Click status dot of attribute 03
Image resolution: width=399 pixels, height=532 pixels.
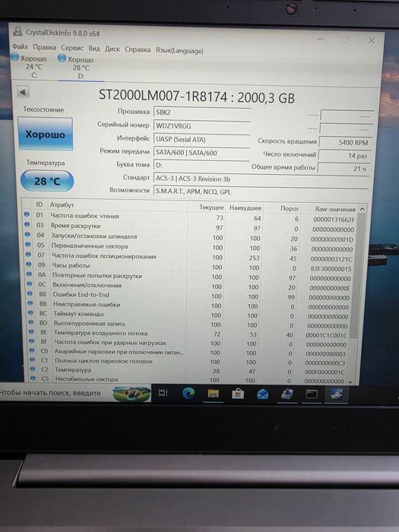coord(27,224)
